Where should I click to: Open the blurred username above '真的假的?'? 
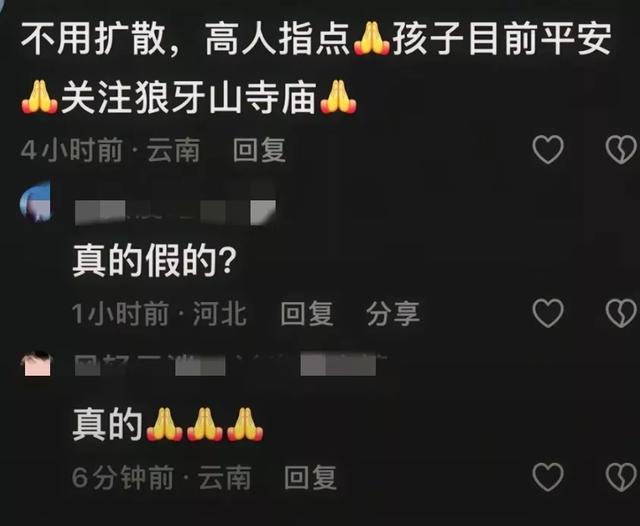(176, 212)
